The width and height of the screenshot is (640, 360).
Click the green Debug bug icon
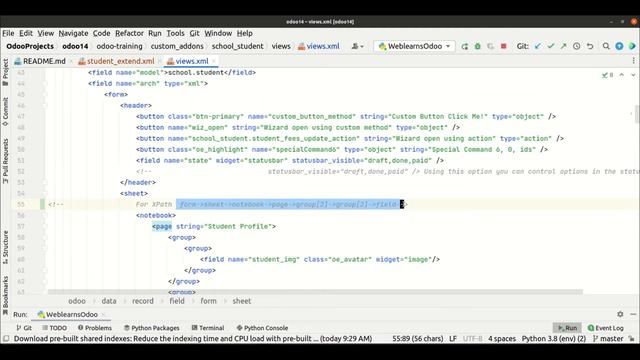point(478,47)
